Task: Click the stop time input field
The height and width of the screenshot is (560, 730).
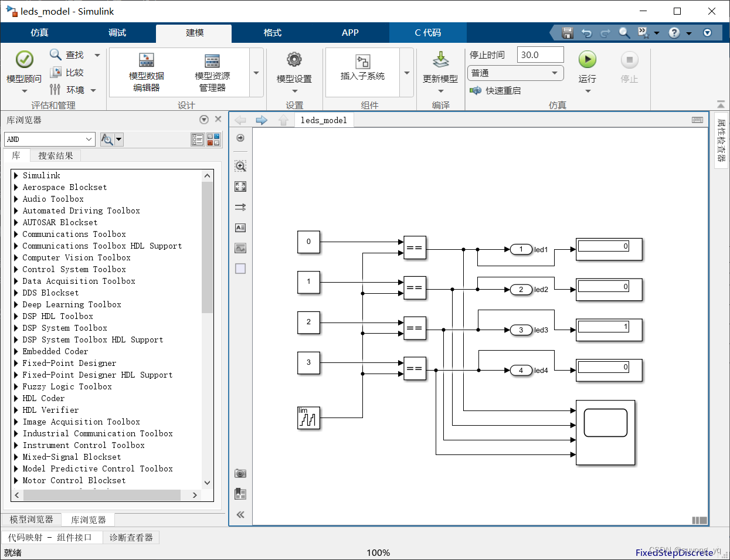Action: 540,55
